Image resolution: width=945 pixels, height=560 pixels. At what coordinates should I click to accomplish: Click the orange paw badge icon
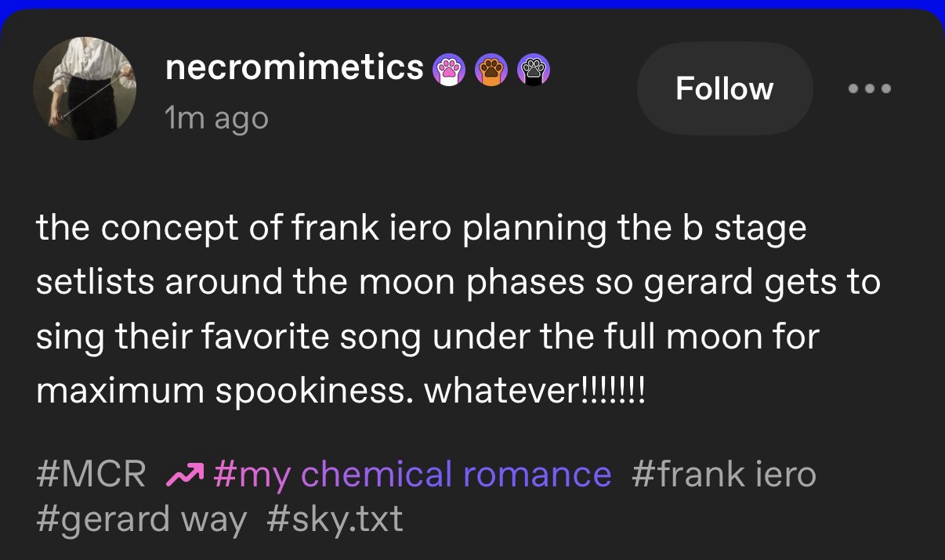click(x=491, y=70)
